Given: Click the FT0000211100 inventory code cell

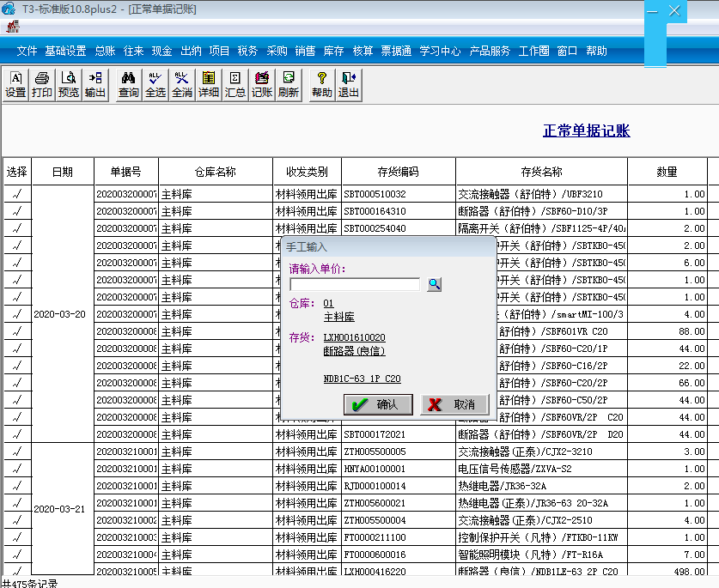Looking at the screenshot, I should (x=398, y=537).
